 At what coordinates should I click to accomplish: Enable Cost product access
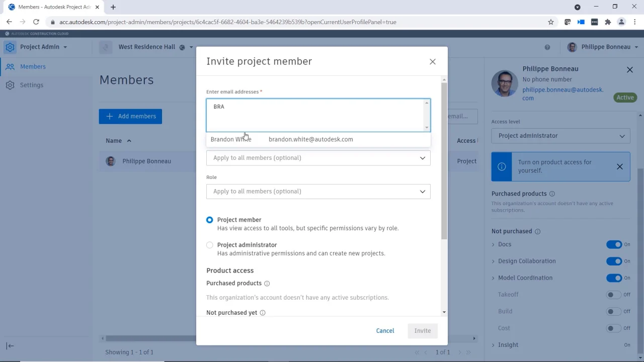tap(614, 328)
